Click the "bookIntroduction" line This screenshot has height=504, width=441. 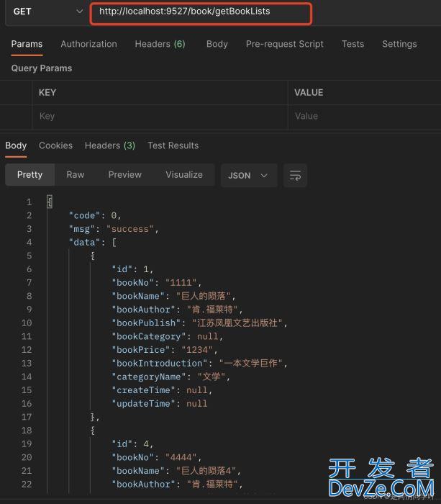click(199, 363)
